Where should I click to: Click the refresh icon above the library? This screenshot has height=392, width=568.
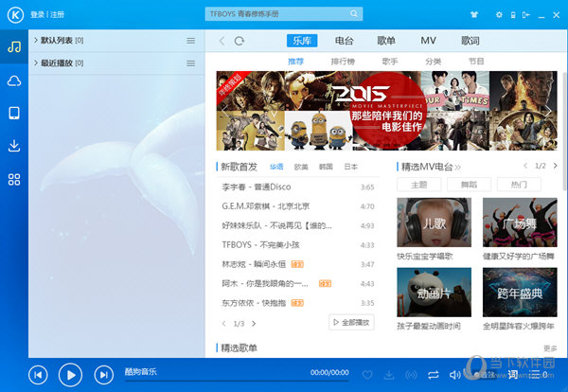240,41
